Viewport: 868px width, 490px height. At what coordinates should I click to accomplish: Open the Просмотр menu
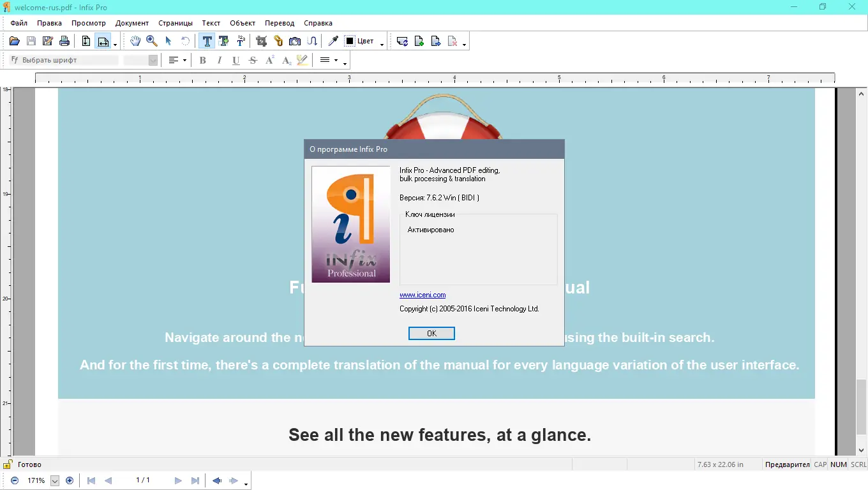click(89, 23)
